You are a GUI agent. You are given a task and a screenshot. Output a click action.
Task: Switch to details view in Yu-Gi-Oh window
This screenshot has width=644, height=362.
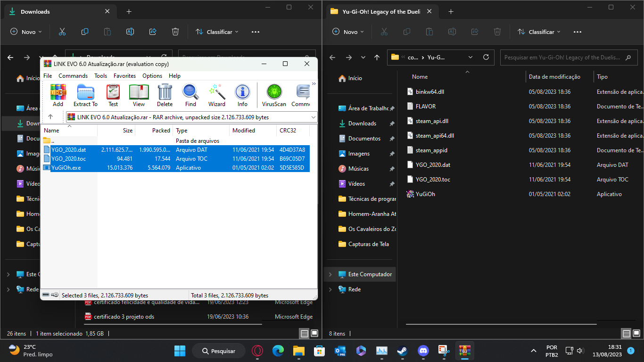tap(627, 334)
